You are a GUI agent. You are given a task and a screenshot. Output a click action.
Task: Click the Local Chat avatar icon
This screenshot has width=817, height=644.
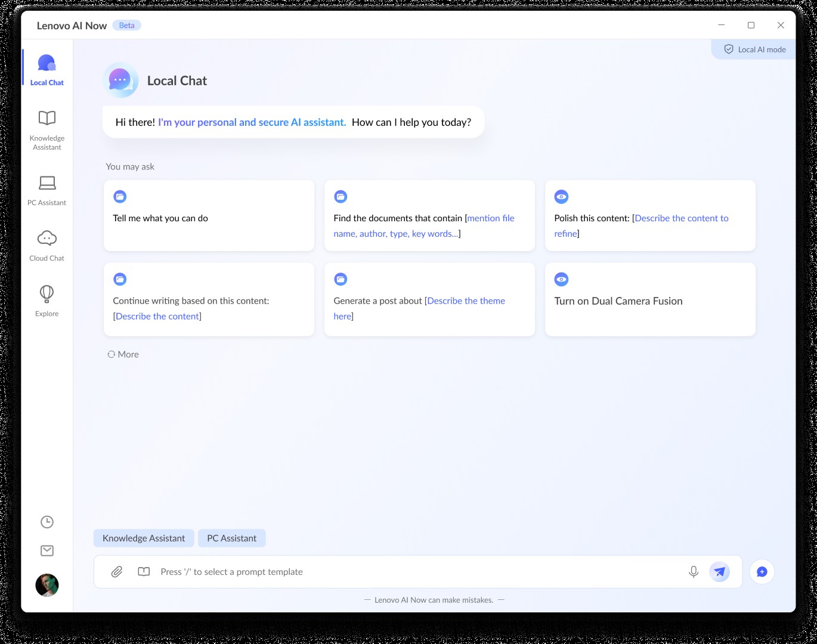point(120,80)
